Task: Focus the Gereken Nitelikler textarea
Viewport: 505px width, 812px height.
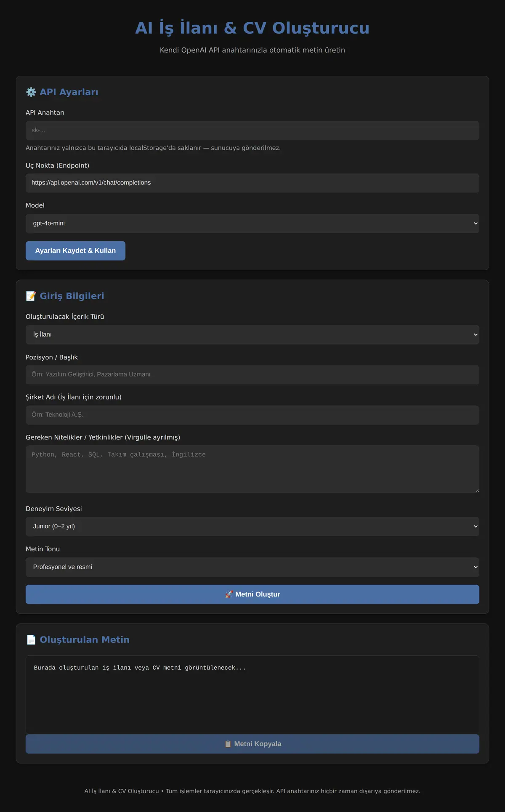Action: coord(252,469)
